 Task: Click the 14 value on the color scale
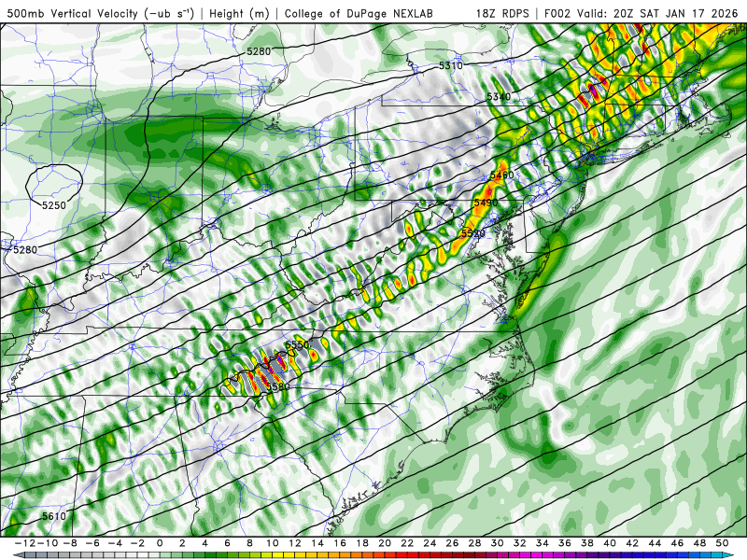(x=317, y=543)
